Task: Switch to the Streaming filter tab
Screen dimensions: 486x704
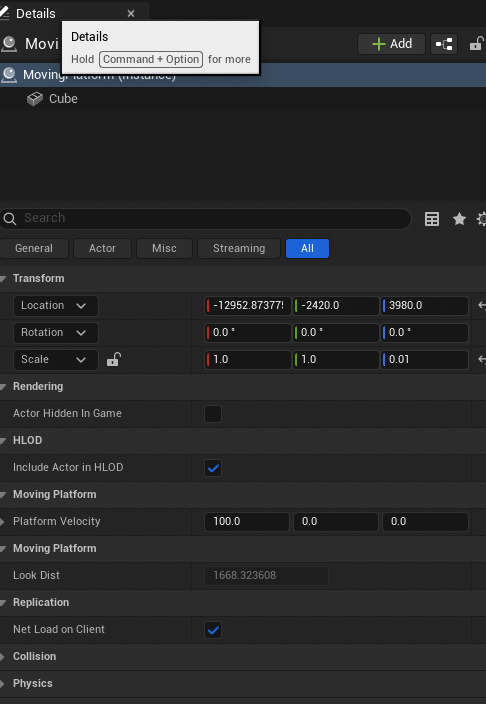Action: [239, 248]
